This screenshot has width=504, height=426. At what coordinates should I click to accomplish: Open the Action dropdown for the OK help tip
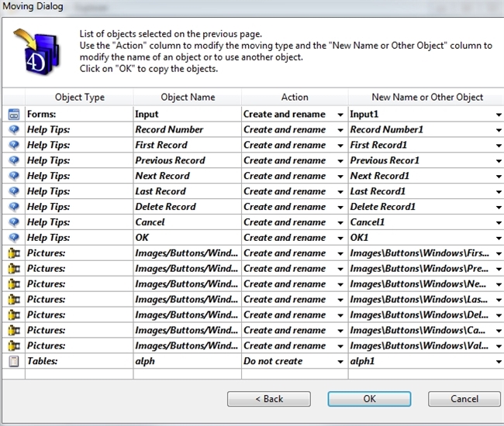tap(340, 239)
